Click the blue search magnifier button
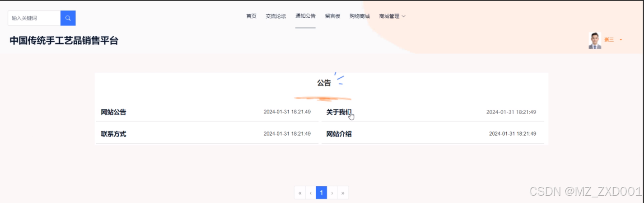Image resolution: width=644 pixels, height=203 pixels. coord(68,18)
